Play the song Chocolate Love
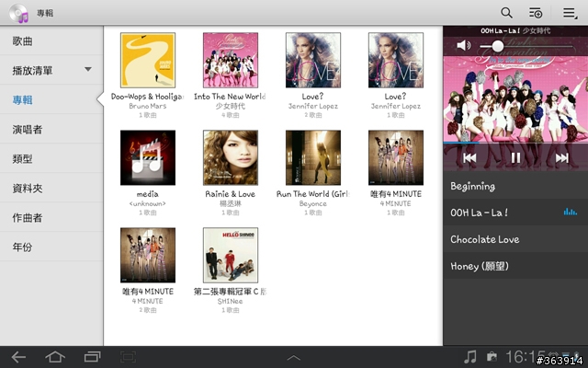The image size is (588, 368). pyautogui.click(x=515, y=239)
